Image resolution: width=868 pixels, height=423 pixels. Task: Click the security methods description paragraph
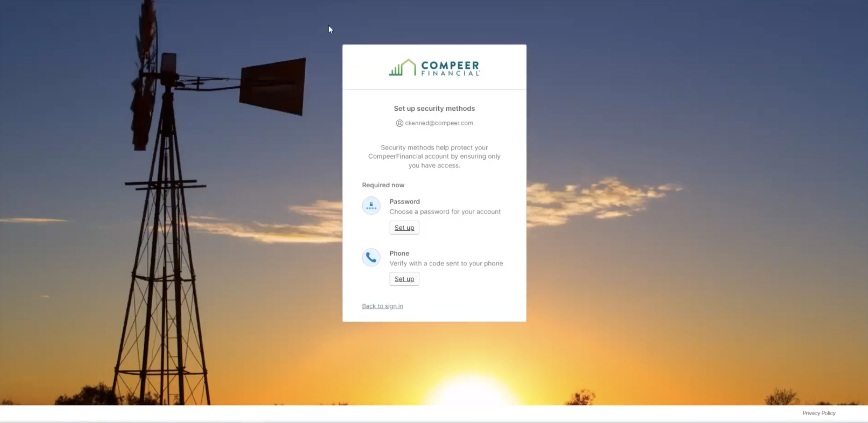coord(434,156)
